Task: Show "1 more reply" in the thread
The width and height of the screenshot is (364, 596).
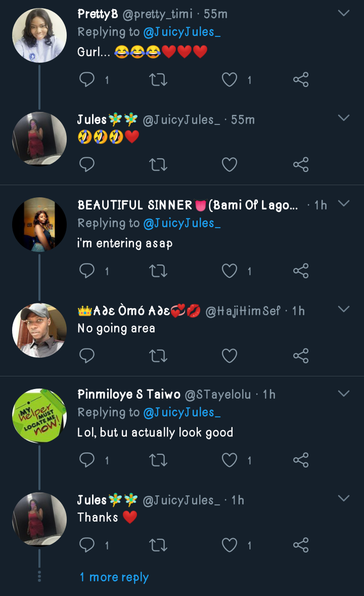Action: tap(114, 577)
